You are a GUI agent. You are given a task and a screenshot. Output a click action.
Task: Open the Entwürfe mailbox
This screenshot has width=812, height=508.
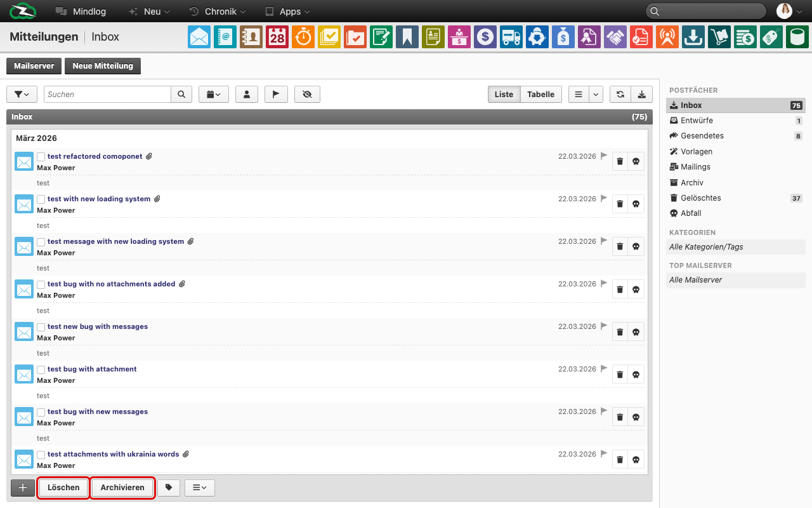(x=736, y=121)
